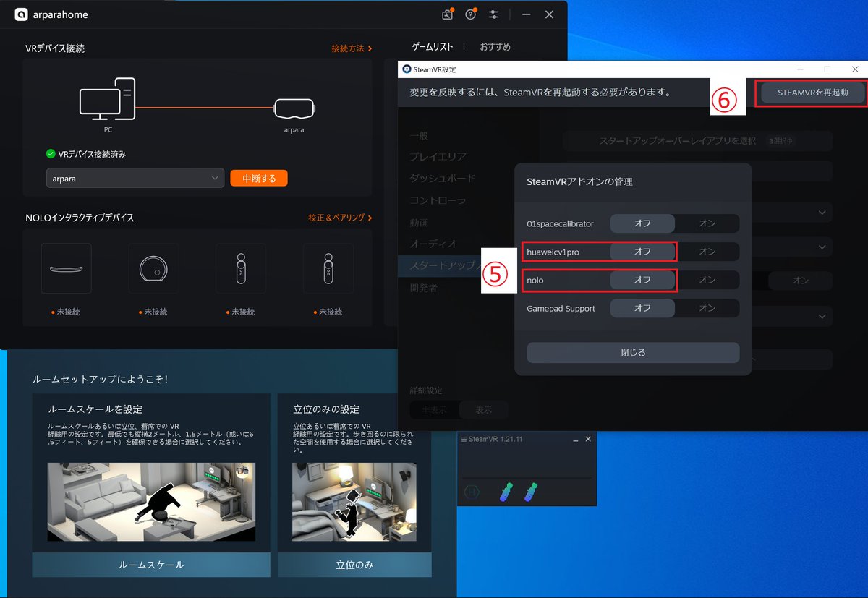Click the green VRデバイス接続済み check icon
The image size is (868, 598).
(51, 153)
